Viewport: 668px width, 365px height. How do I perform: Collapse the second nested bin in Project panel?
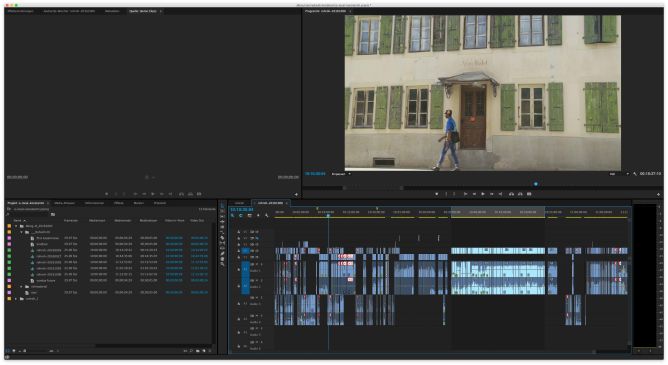click(x=22, y=232)
